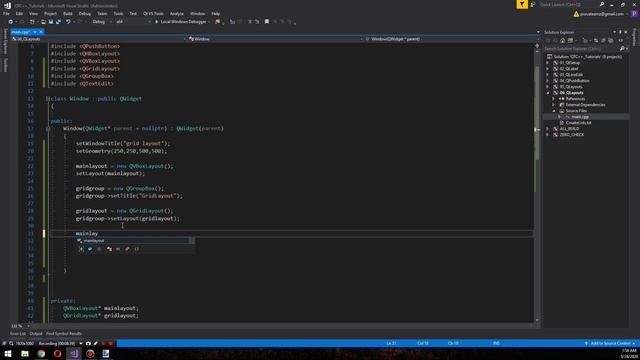Image resolution: width=640 pixels, height=360 pixels.
Task: Open the Qt VS Tools menu
Action: tap(153, 13)
